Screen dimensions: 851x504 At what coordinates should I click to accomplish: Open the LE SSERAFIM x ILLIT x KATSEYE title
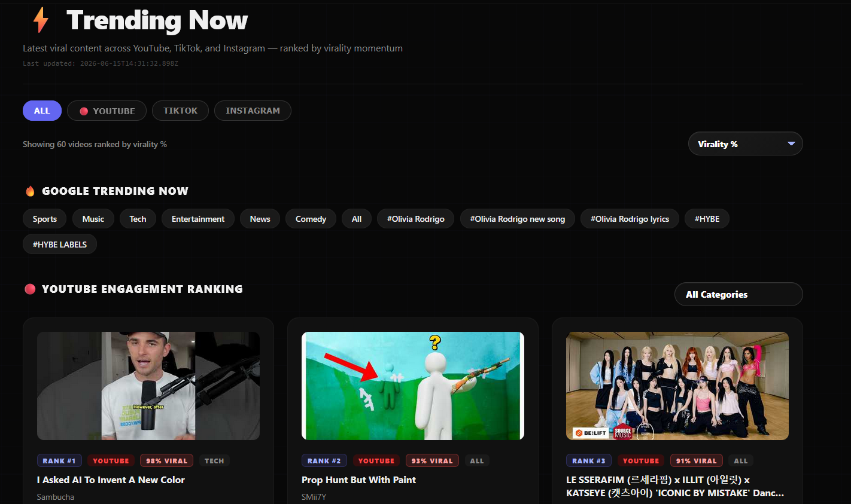point(675,486)
